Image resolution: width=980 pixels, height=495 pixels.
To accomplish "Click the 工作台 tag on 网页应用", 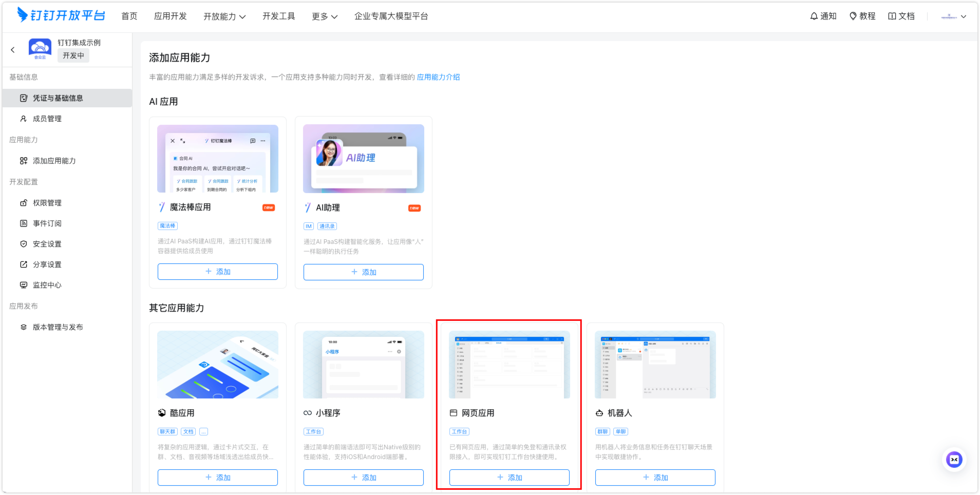I will tap(459, 432).
